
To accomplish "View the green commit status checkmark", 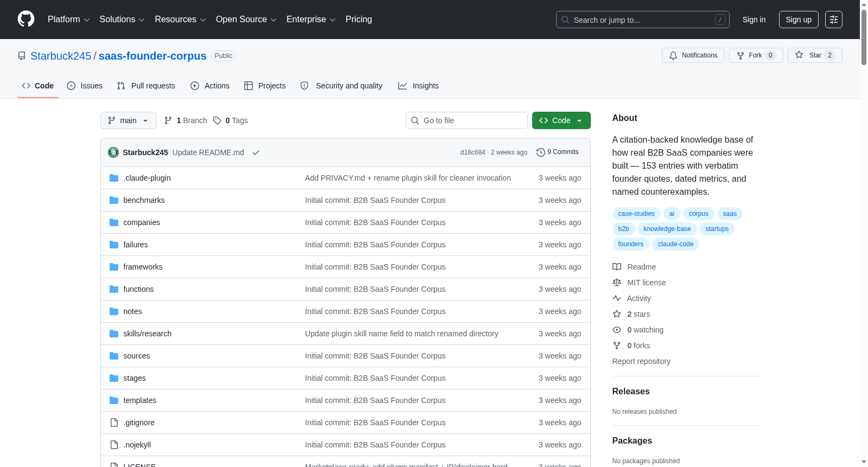I will pyautogui.click(x=256, y=152).
